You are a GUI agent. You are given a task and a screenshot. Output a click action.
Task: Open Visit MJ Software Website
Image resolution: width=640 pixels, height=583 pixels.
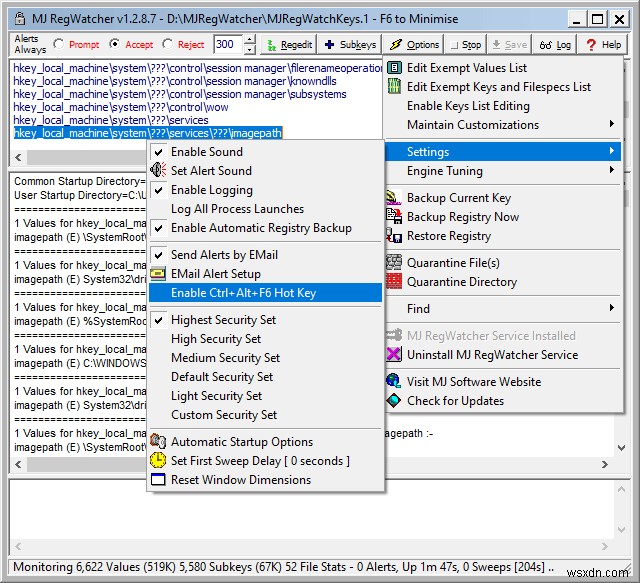pos(503,381)
